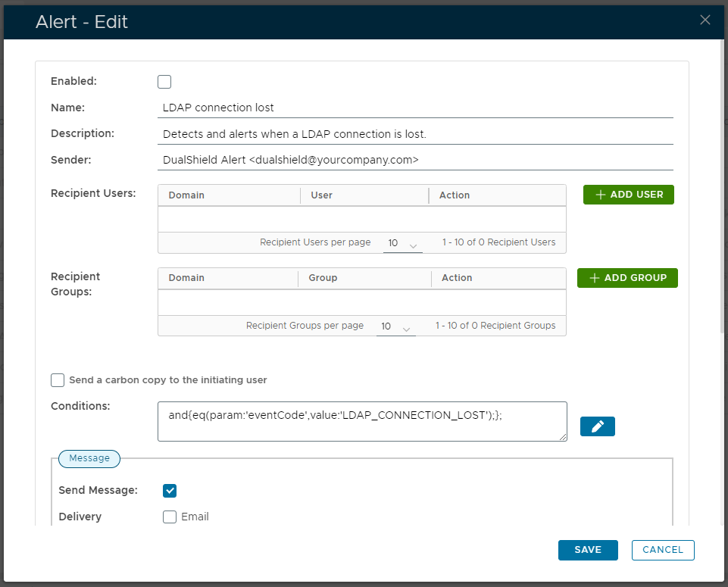
Task: Select the Message section tab label
Action: 89,458
